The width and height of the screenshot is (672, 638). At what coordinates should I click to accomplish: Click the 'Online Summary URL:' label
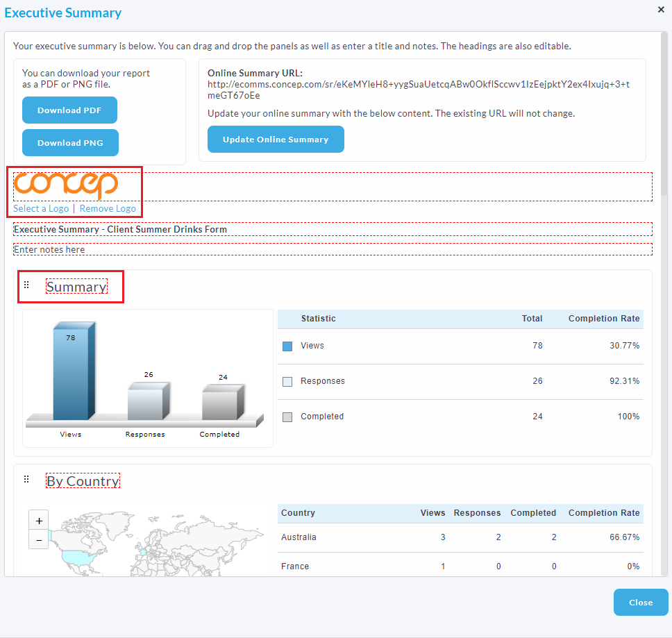click(255, 73)
